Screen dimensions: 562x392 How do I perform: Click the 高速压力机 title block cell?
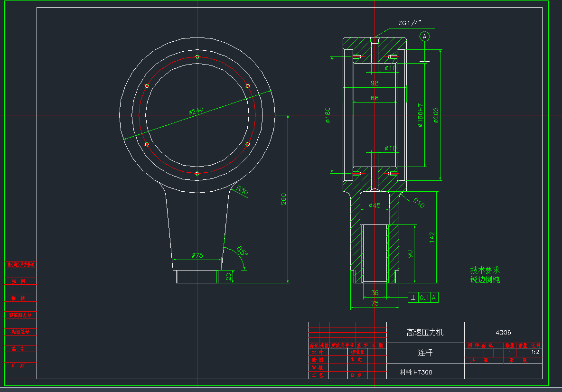[425, 332]
